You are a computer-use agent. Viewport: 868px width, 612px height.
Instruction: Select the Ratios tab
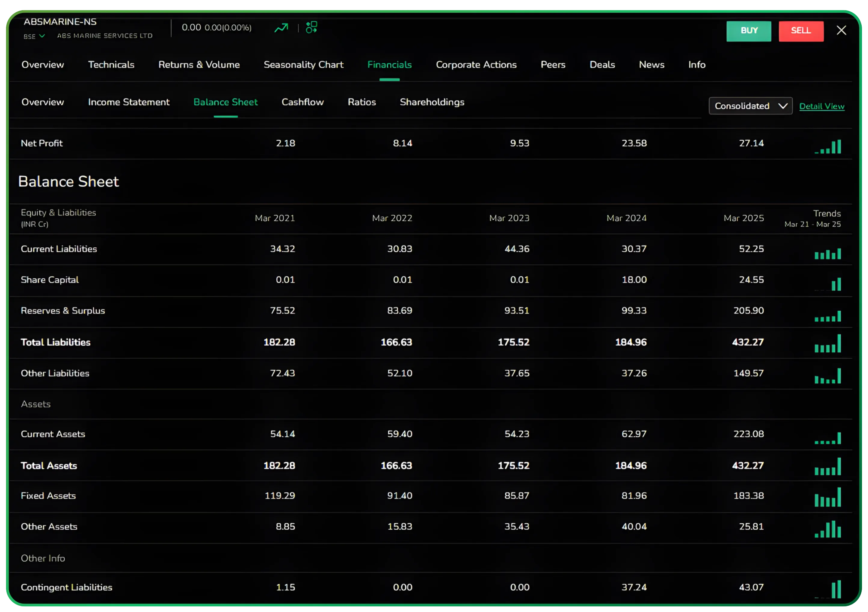[x=362, y=102]
